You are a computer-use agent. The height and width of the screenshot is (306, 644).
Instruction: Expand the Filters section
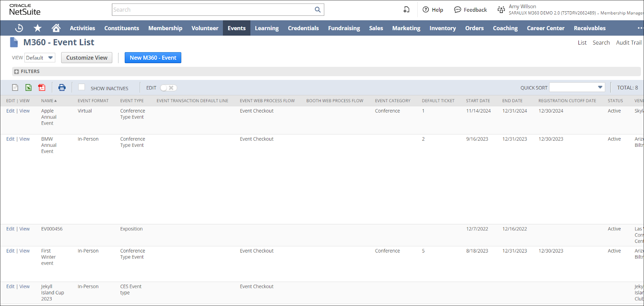pos(17,72)
